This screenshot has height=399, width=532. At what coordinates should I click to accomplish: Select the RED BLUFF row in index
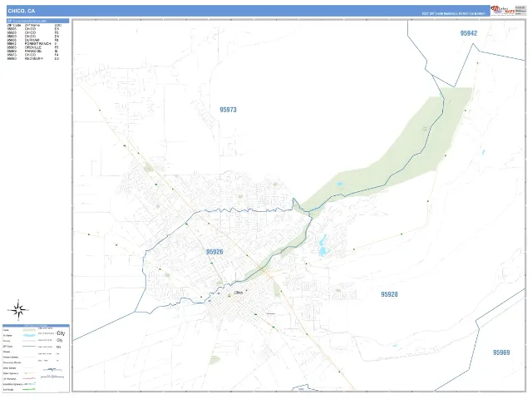tap(33, 59)
